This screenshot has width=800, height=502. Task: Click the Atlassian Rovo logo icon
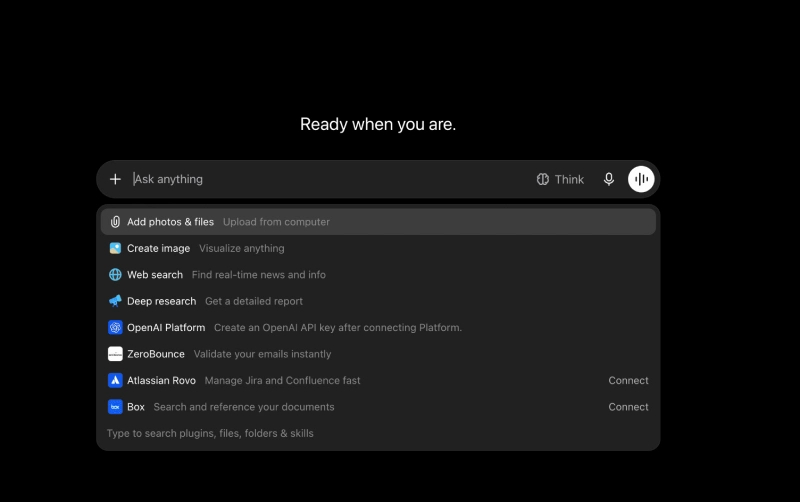point(115,381)
